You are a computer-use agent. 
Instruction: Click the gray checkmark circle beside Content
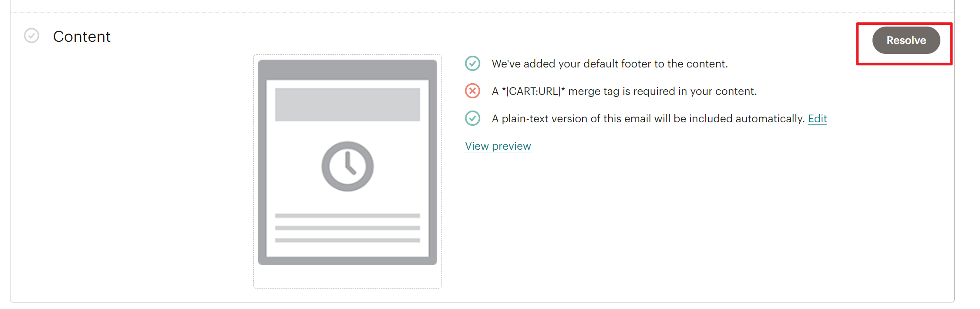point(31,36)
